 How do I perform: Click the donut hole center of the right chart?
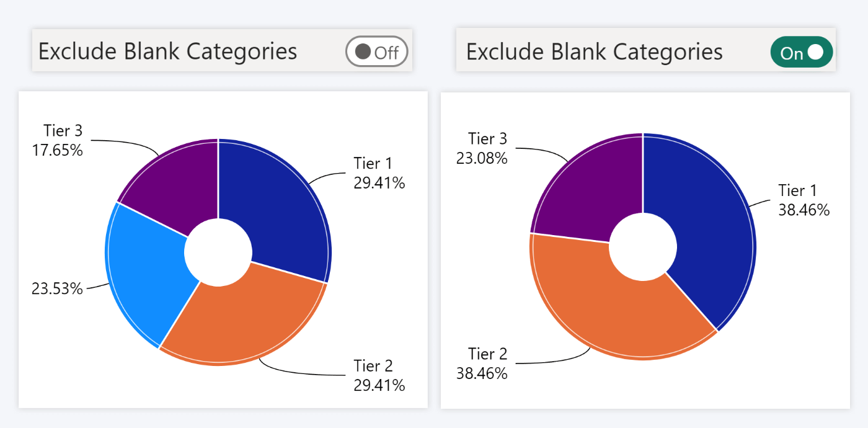click(643, 246)
